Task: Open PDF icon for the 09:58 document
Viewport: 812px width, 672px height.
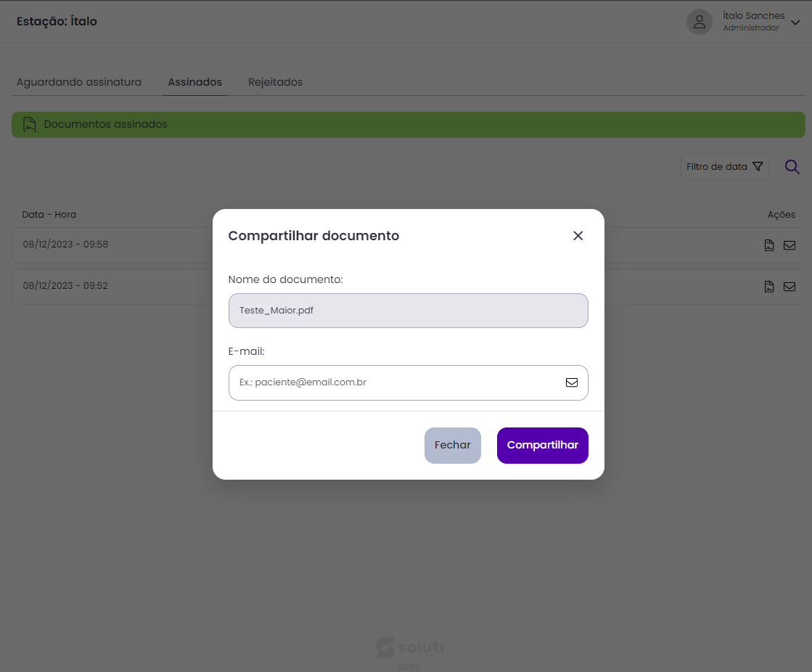Action: click(x=769, y=245)
